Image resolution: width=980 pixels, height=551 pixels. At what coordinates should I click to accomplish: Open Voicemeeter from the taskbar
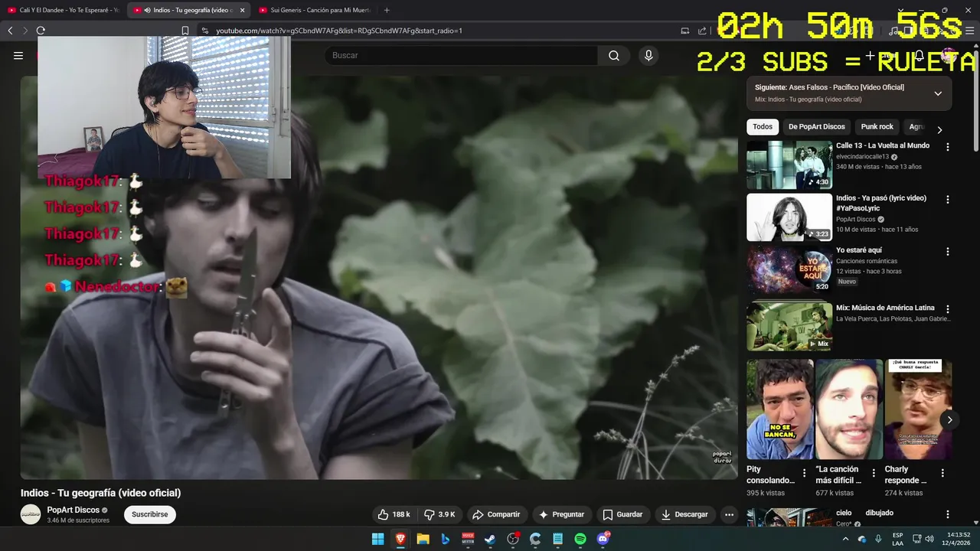pos(468,539)
